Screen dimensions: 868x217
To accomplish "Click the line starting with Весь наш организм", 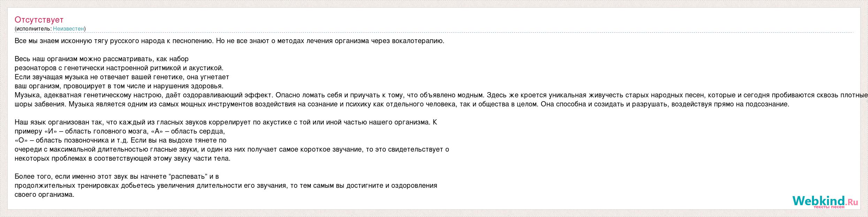I will pos(101,59).
